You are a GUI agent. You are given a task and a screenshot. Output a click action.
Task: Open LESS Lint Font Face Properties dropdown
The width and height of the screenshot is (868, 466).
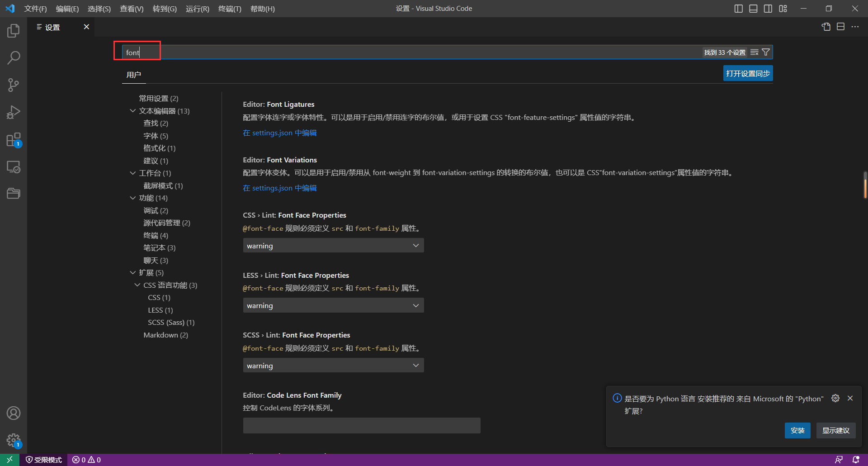click(x=333, y=305)
